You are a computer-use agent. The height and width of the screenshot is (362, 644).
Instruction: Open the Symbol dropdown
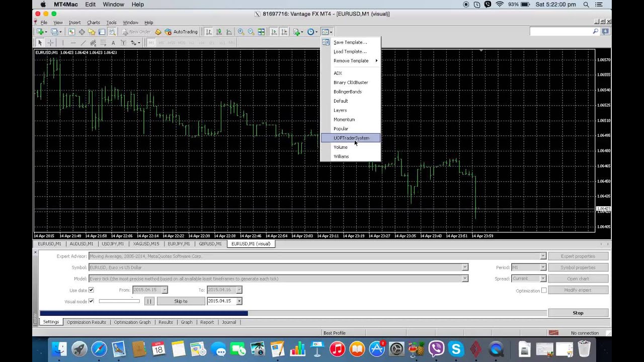465,267
